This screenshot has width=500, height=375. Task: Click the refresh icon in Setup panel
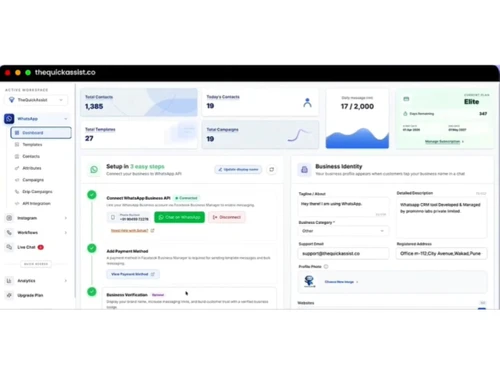[272, 170]
